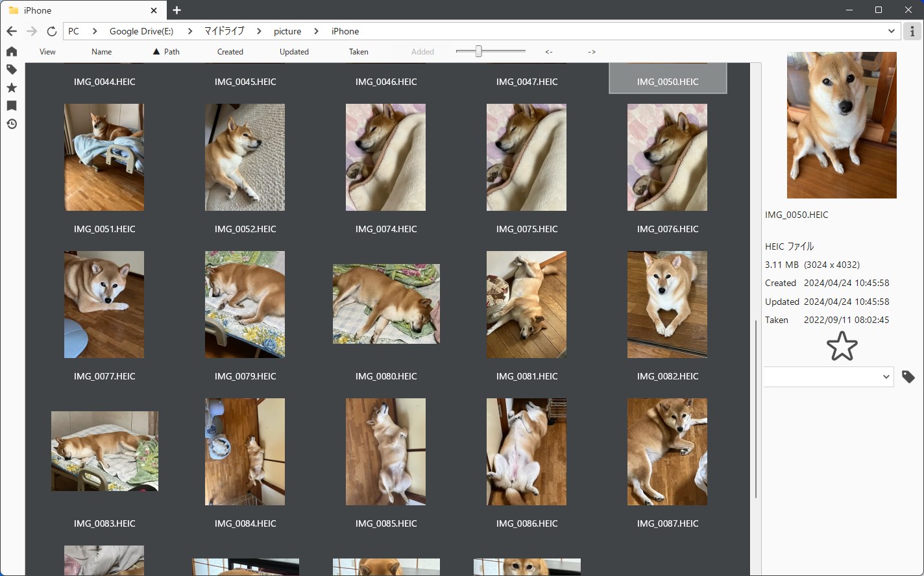Click the large preview image of IMG_0050

pos(842,125)
